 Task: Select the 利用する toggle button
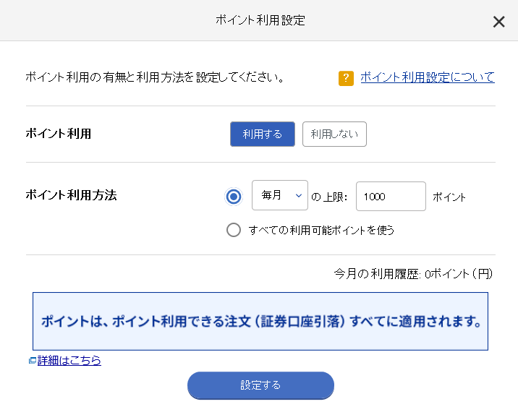pyautogui.click(x=263, y=134)
